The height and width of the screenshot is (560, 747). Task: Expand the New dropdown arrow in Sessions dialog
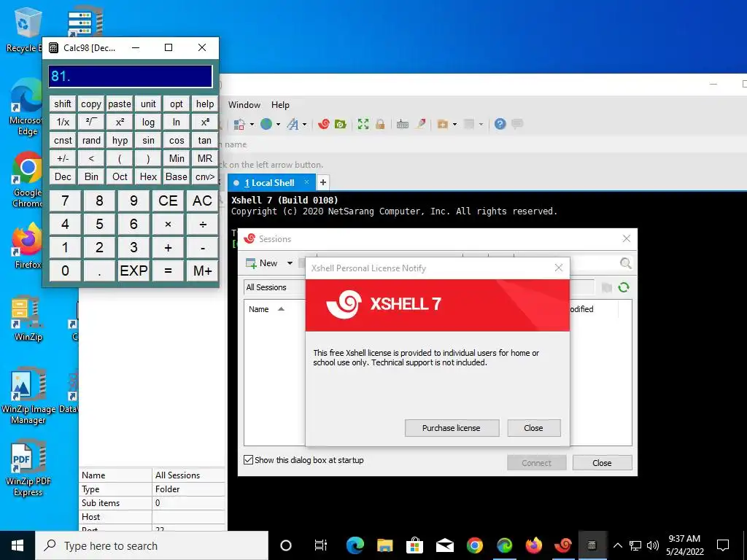point(290,263)
